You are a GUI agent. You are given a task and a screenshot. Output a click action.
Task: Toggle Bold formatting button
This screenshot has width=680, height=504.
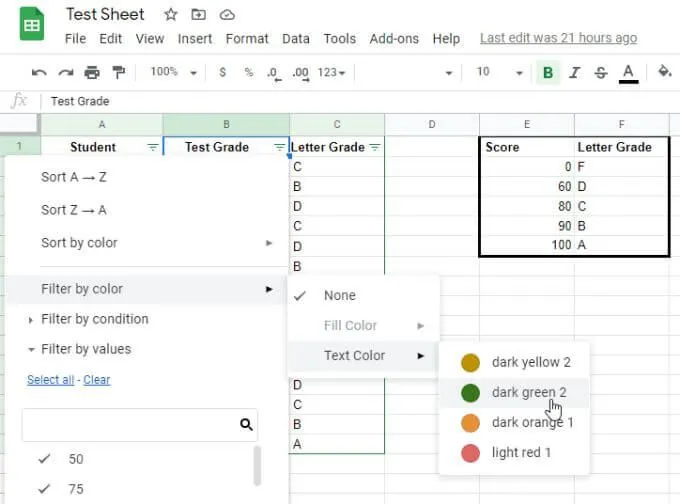(548, 72)
